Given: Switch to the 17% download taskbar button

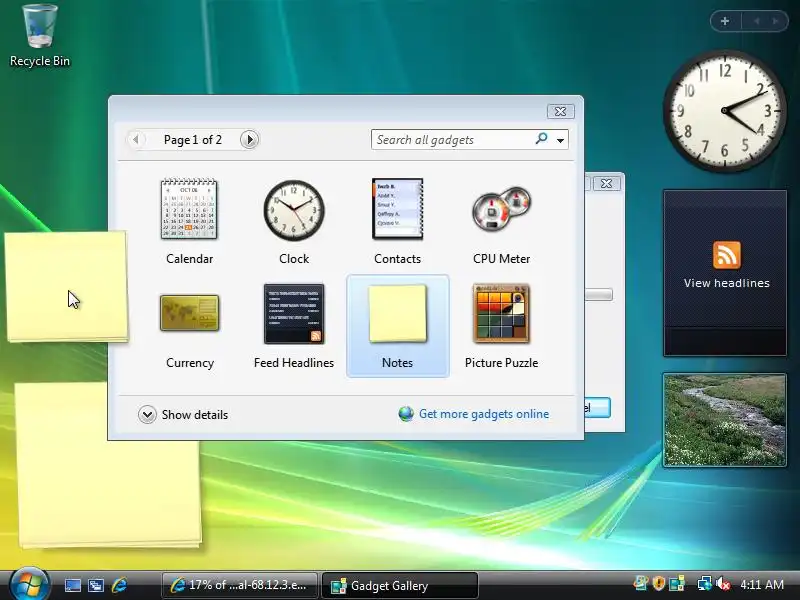Looking at the screenshot, I should pos(239,585).
